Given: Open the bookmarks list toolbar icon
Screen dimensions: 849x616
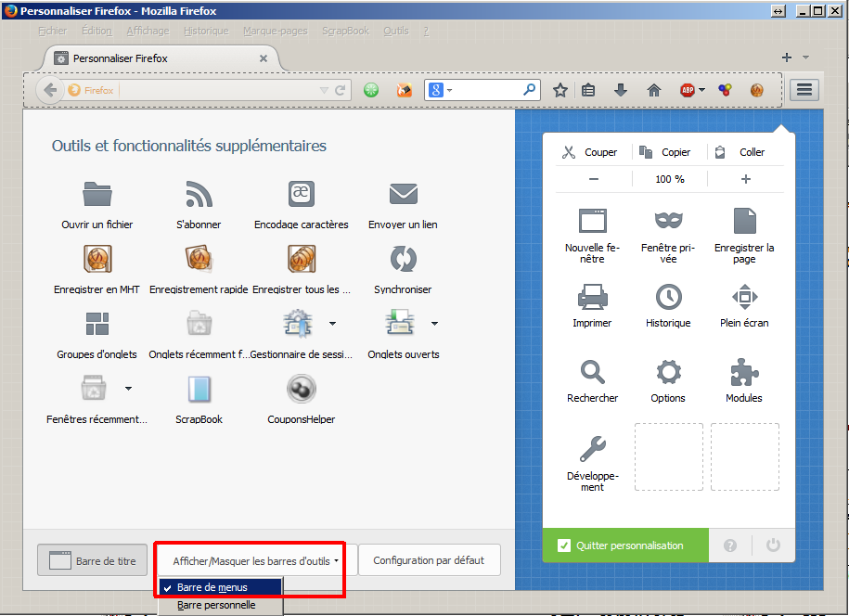Looking at the screenshot, I should (588, 90).
